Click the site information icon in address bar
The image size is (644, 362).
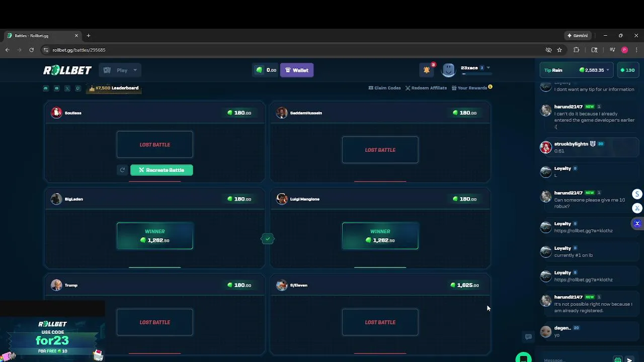tap(46, 50)
